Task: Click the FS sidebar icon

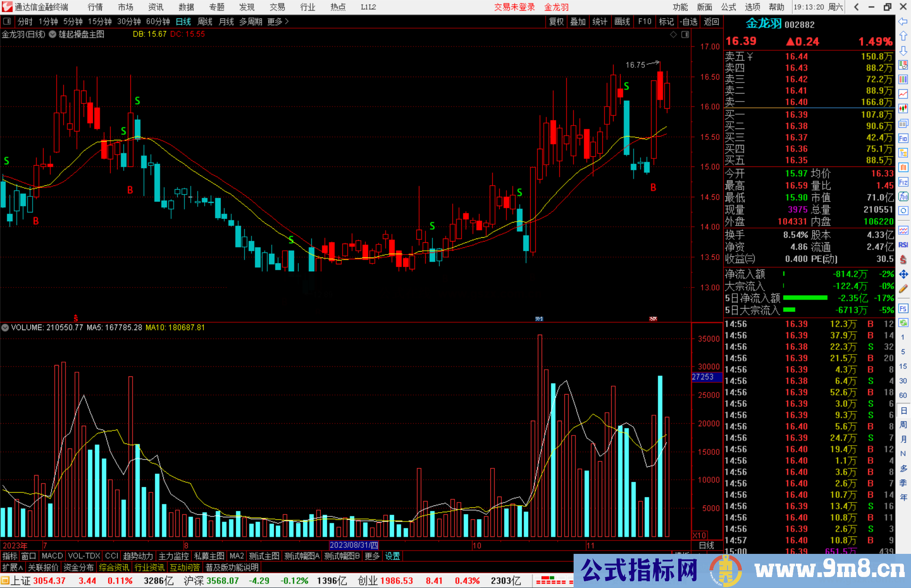Action: point(903,309)
